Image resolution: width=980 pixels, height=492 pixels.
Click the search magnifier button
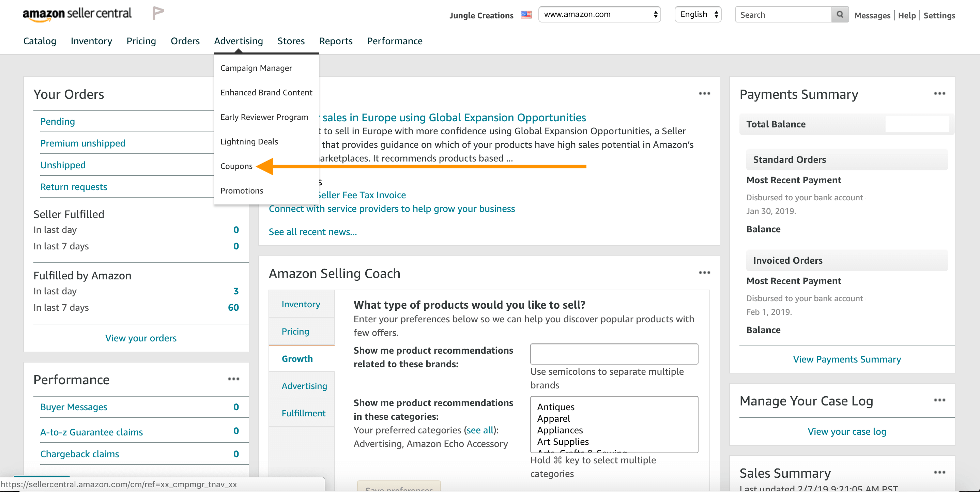click(x=840, y=14)
